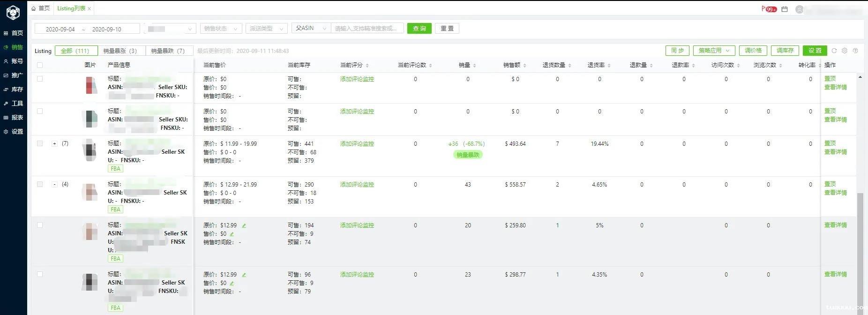Open the red flag notifications icon
The image size is (868, 315).
769,9
